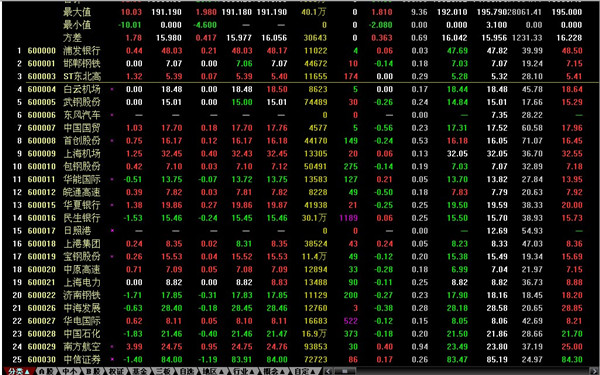
Task: Click stock name 上海机场
Action: [82, 154]
